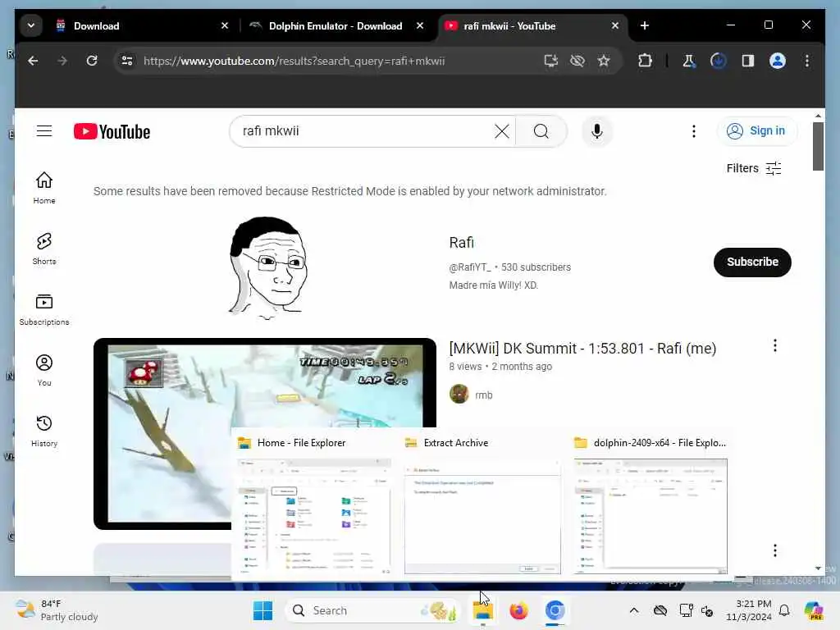Click the taskbar Search box
The image size is (840, 630).
[x=373, y=610]
